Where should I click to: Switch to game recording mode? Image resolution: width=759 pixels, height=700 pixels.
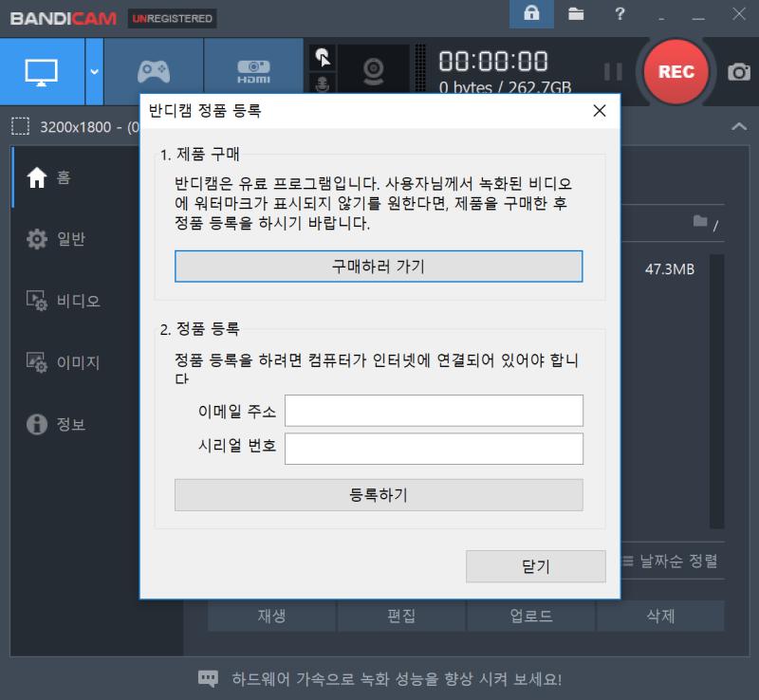coord(154,72)
